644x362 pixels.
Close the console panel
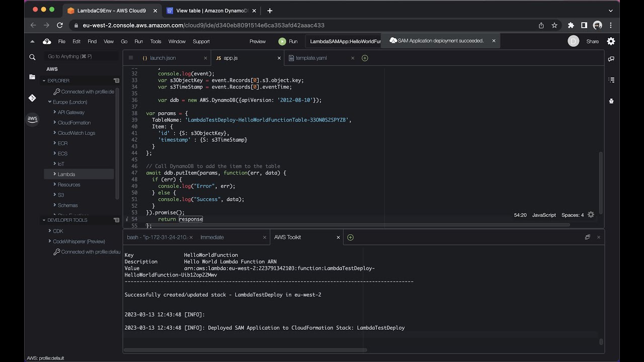click(599, 237)
